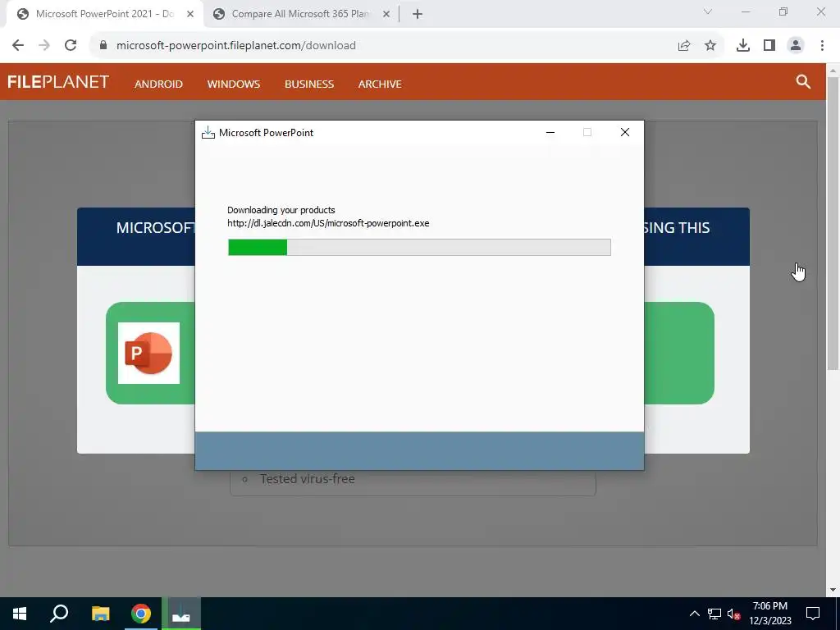Toggle the Chrome side panel icon

[x=769, y=46]
